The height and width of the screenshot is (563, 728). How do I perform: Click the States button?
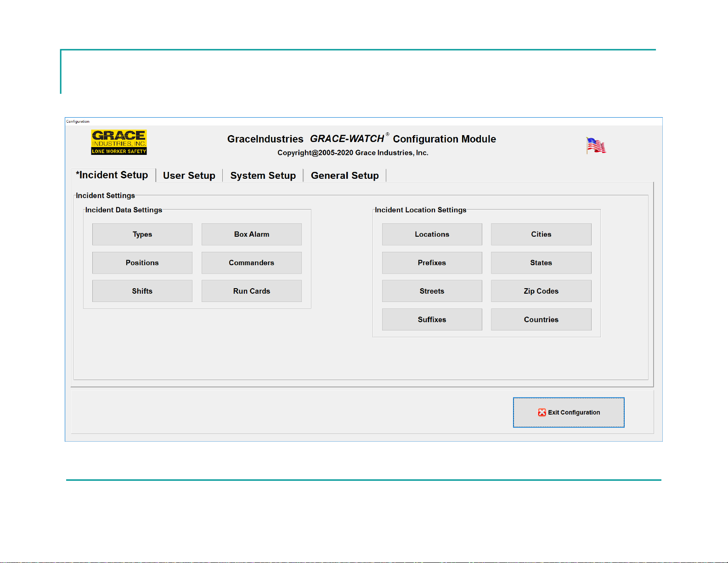542,263
